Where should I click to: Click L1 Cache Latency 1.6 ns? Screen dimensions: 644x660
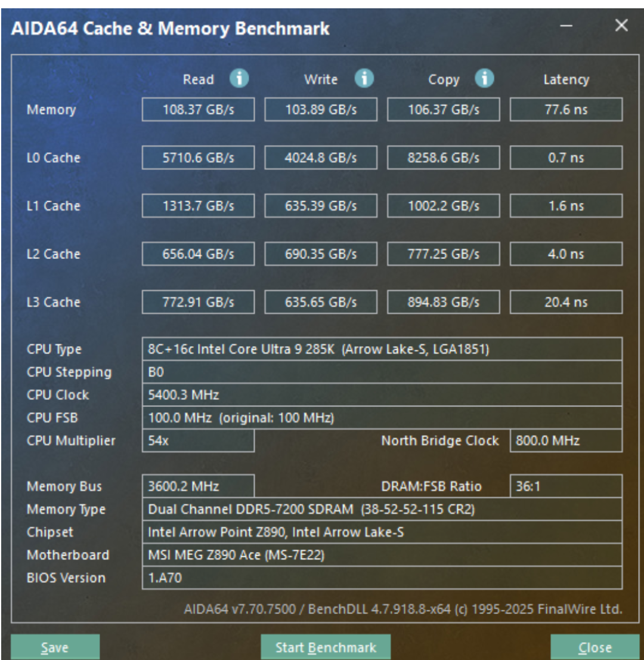(x=566, y=205)
